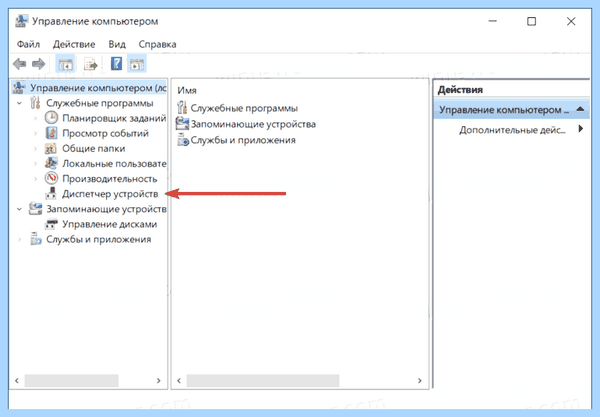600x417 pixels.
Task: Expand the Просмотр событий node
Action: [35, 134]
